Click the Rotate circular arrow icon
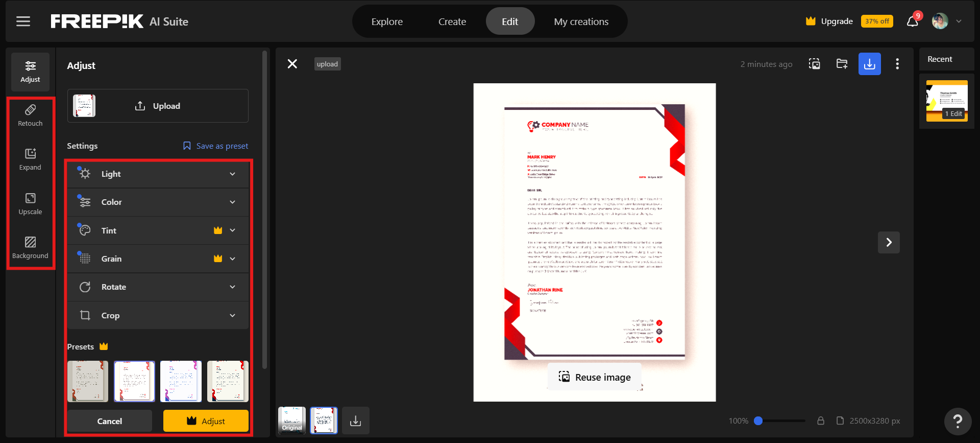This screenshot has height=443, width=980. (x=85, y=287)
